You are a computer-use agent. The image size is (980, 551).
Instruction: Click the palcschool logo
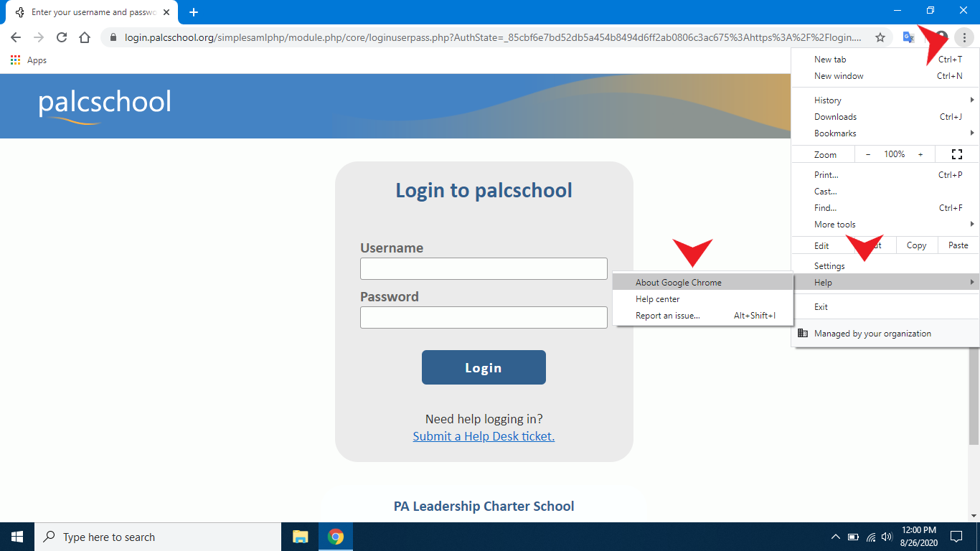click(x=105, y=105)
